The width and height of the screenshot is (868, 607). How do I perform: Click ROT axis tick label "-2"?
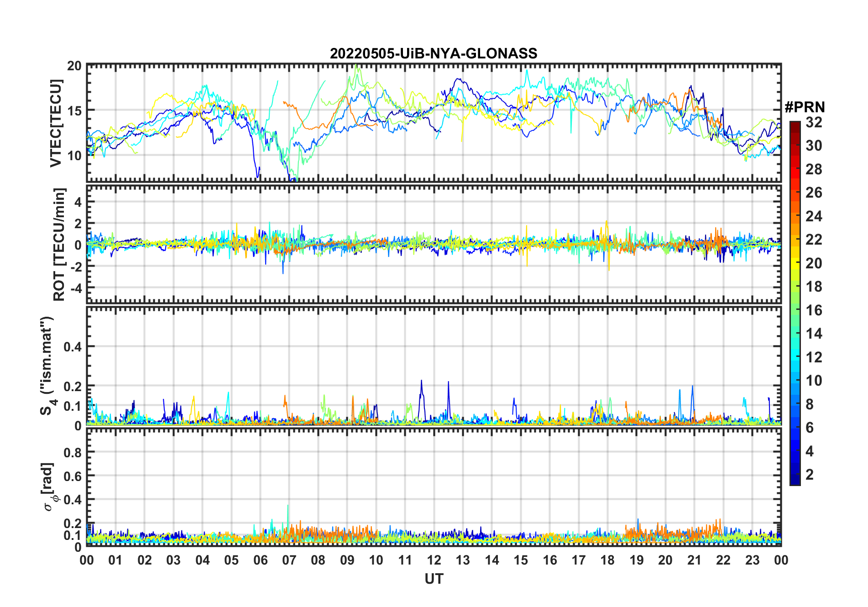76,267
